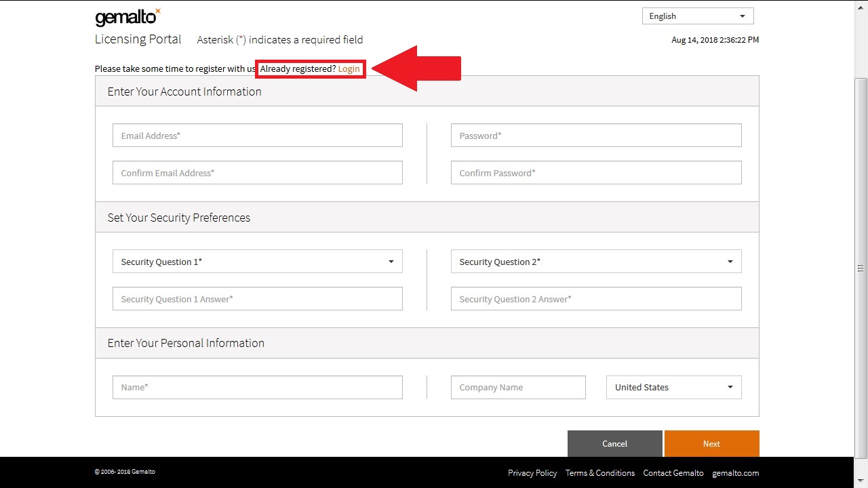This screenshot has width=868, height=488.
Task: Expand the Security Question 1 dropdown
Action: 257,262
